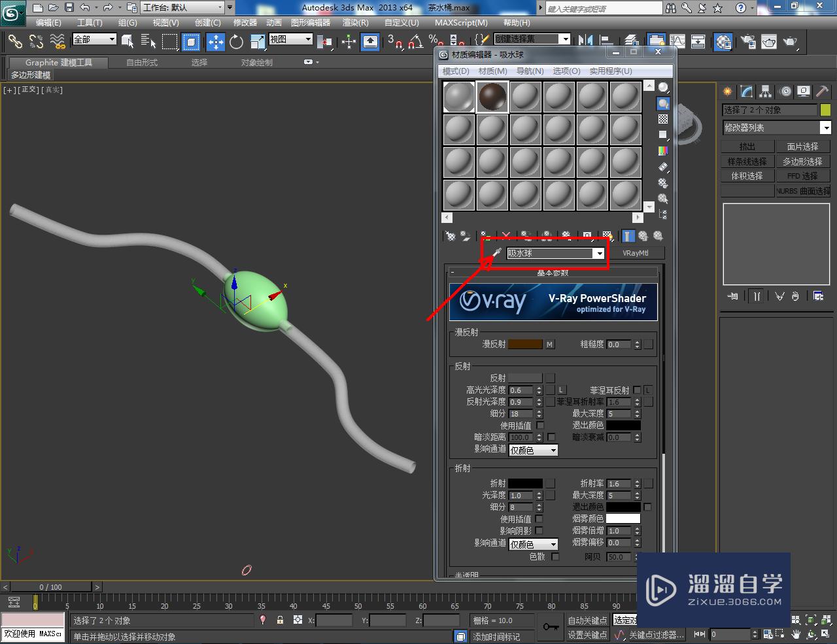The width and height of the screenshot is (837, 644).
Task: Toggle sample slot Backlight icon
Action: [663, 103]
